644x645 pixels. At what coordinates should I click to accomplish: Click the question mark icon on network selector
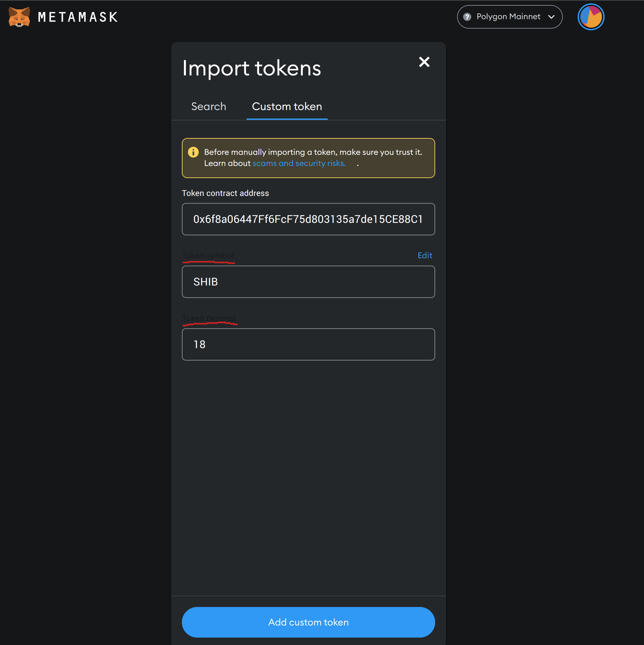468,16
